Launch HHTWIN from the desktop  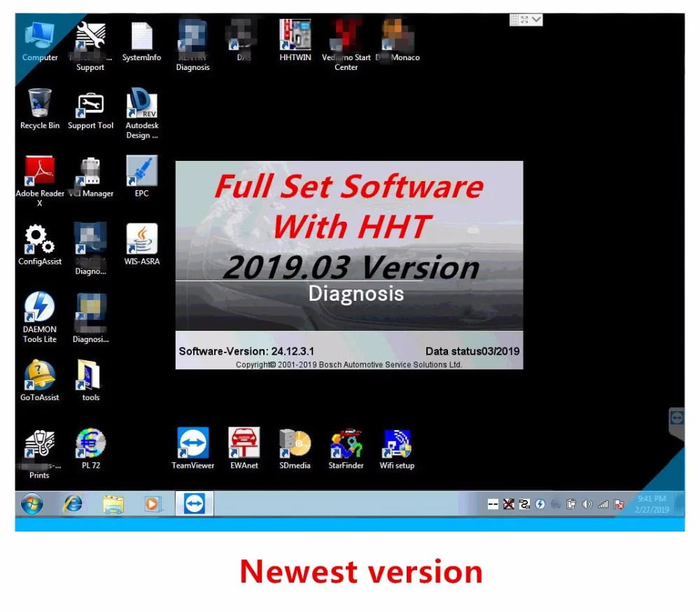point(295,41)
